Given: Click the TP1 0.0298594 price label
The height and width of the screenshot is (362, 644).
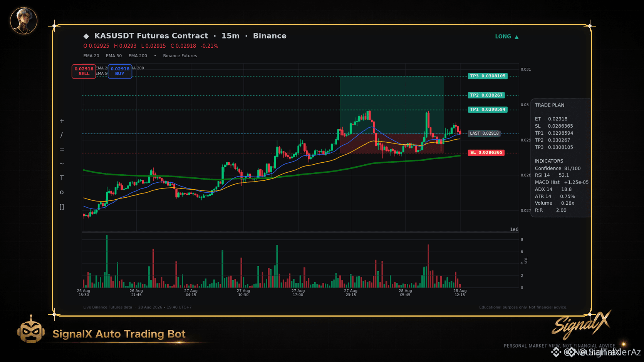Looking at the screenshot, I should (488, 110).
